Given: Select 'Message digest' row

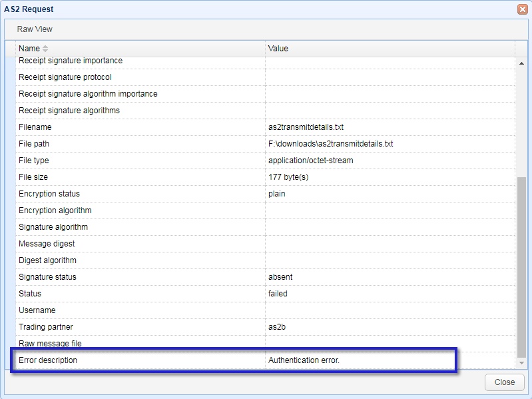Looking at the screenshot, I should click(265, 244).
